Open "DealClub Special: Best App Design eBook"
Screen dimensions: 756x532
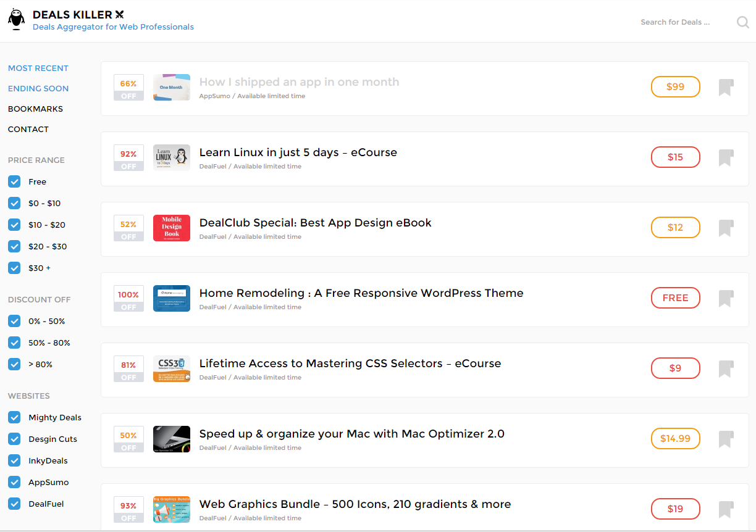(316, 223)
